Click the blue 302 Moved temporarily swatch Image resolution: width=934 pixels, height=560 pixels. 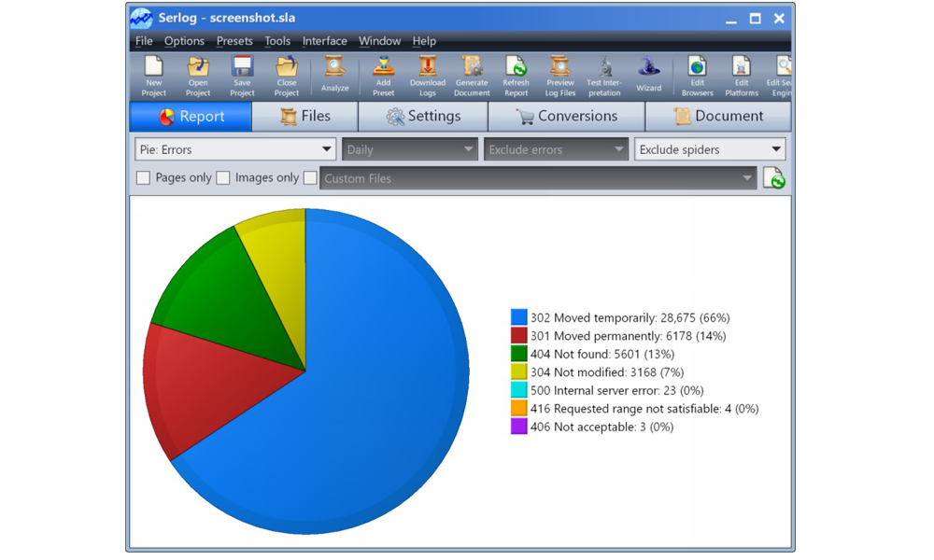[x=519, y=318]
